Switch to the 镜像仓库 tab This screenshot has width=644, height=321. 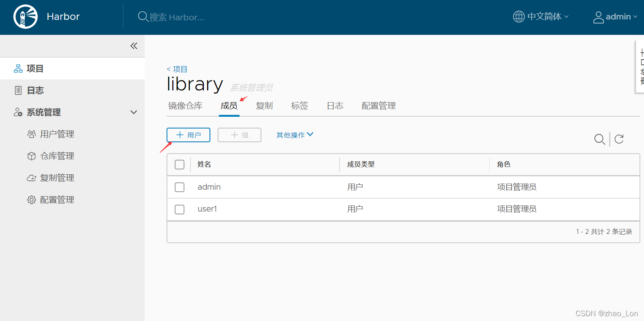tap(185, 106)
